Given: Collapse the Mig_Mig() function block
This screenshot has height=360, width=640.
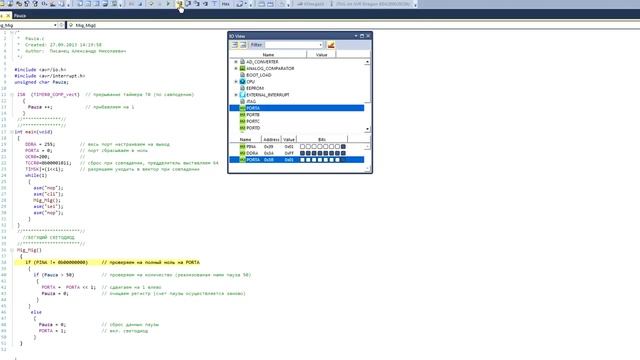Looking at the screenshot, I should pyautogui.click(x=12, y=250).
